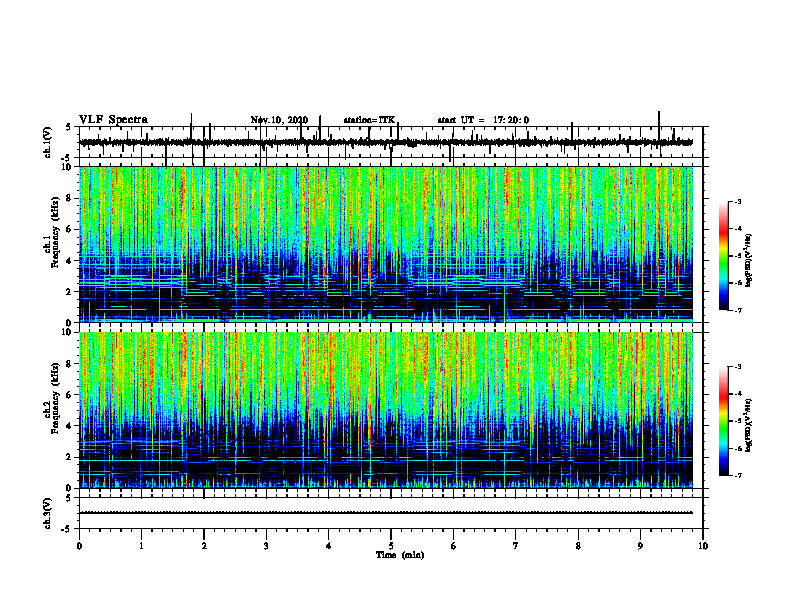Click the "-7" label on ch.2 colorbar
The image size is (792, 612).
(738, 476)
